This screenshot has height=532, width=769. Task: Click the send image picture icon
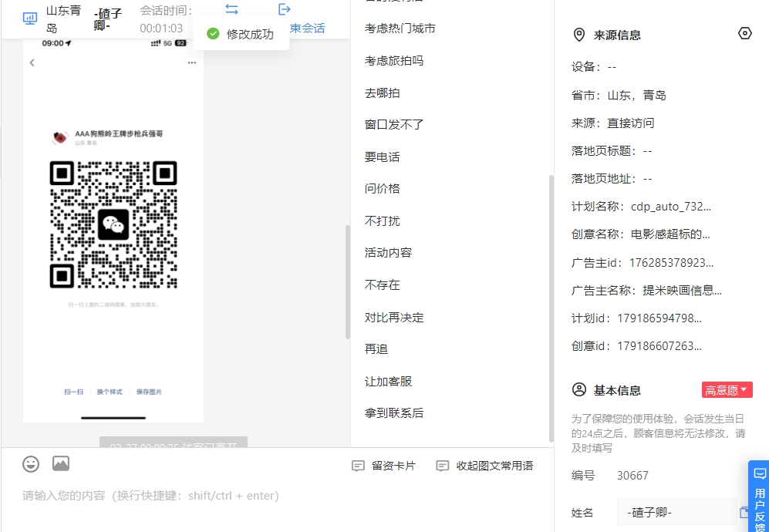click(61, 463)
